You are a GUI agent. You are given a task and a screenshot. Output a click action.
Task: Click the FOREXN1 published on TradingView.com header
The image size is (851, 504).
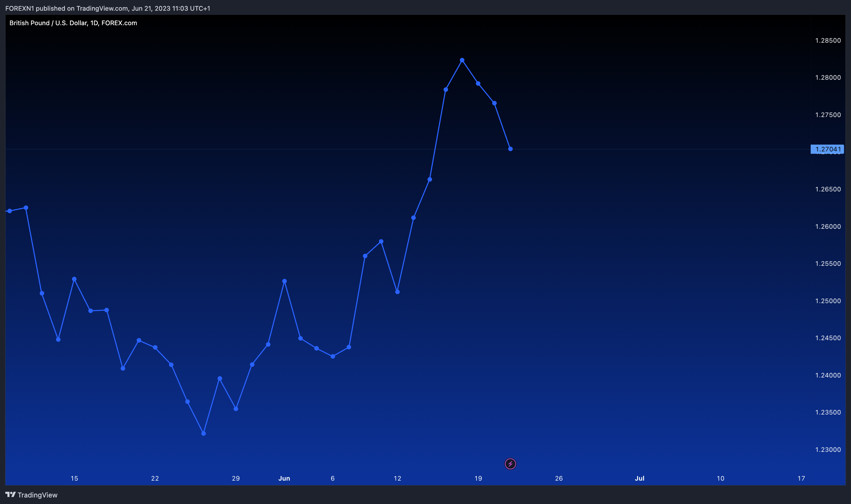pyautogui.click(x=108, y=8)
